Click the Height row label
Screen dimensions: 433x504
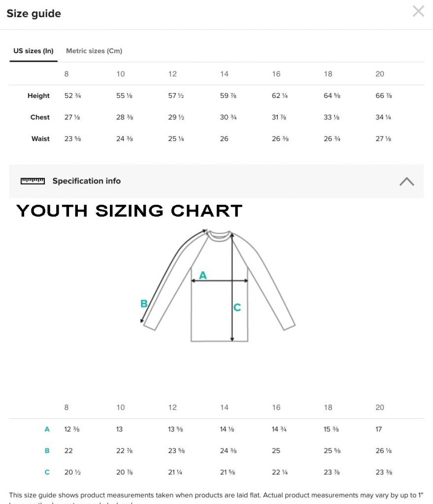pos(38,95)
